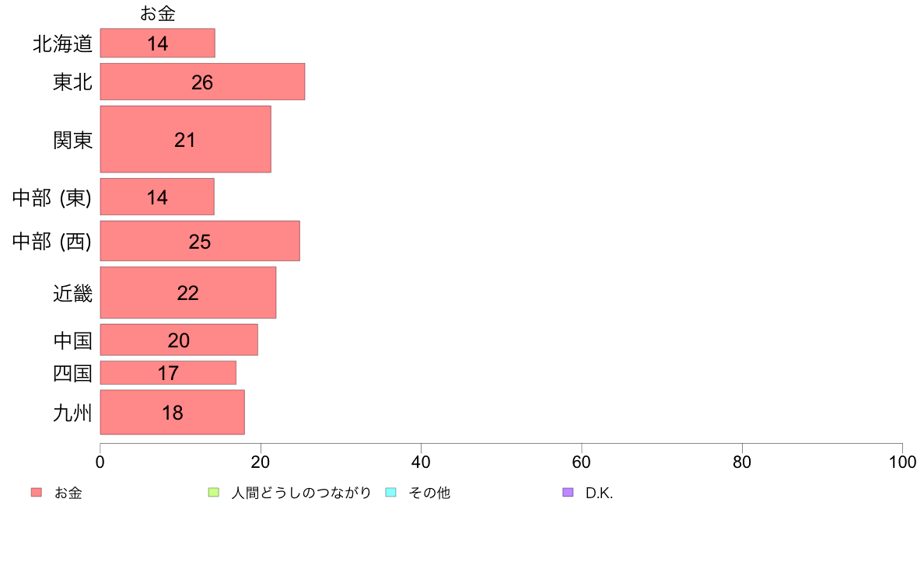924x572 pixels.
Task: Select the 関東 bar showing 21
Action: (x=186, y=139)
